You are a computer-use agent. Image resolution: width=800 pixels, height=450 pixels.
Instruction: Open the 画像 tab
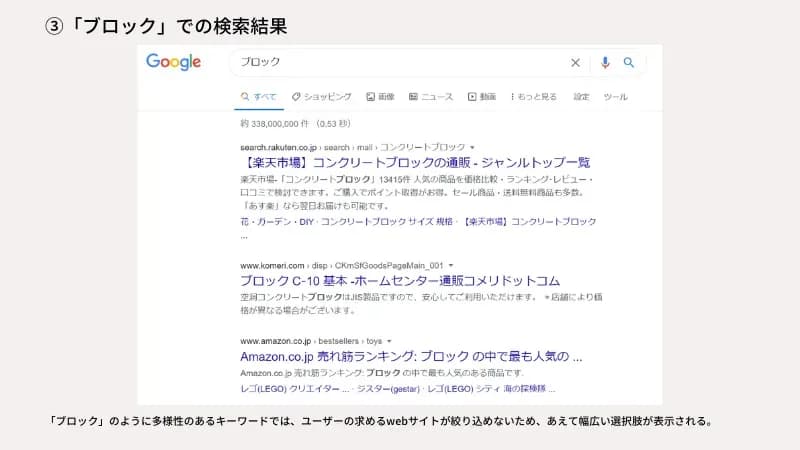380,96
